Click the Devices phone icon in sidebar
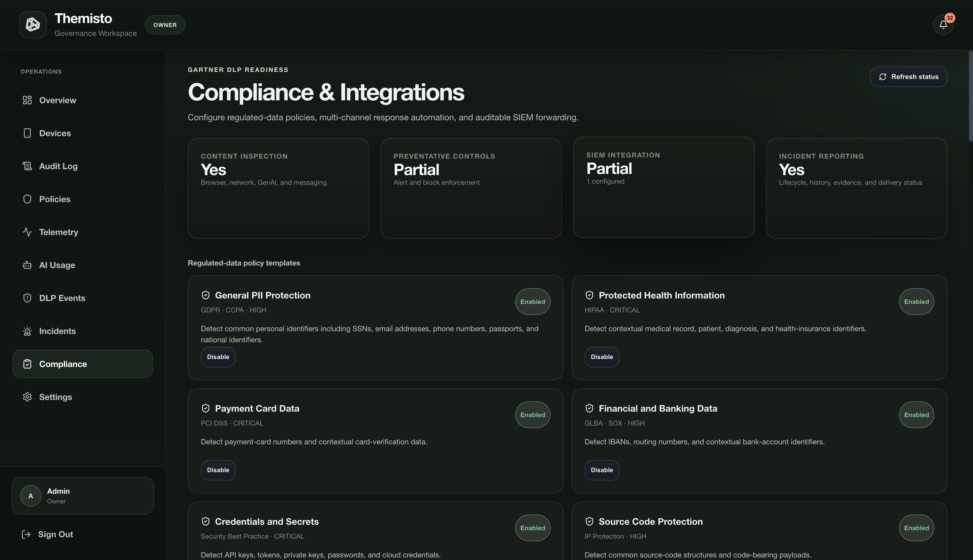The image size is (973, 560). (x=27, y=133)
